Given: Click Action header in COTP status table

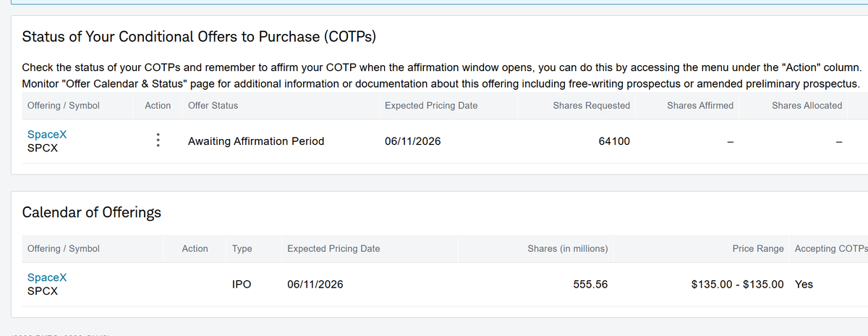Looking at the screenshot, I should point(158,105).
